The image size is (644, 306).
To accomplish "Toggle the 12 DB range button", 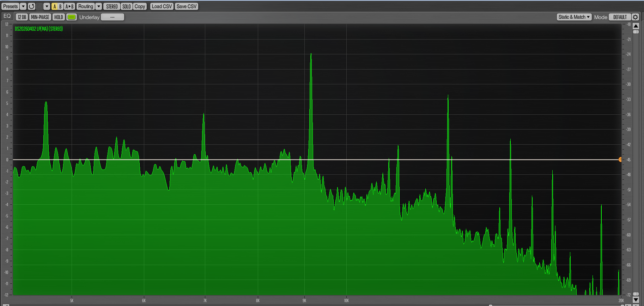I will click(x=22, y=17).
